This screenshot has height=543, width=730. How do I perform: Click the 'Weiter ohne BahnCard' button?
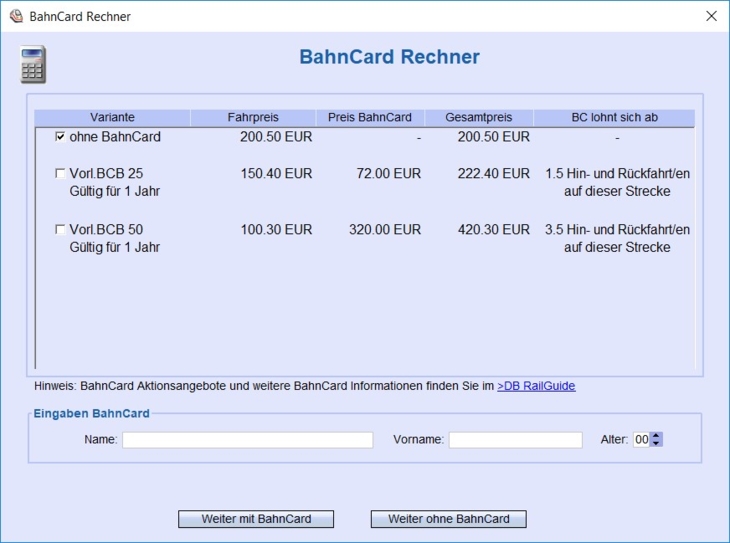449,519
